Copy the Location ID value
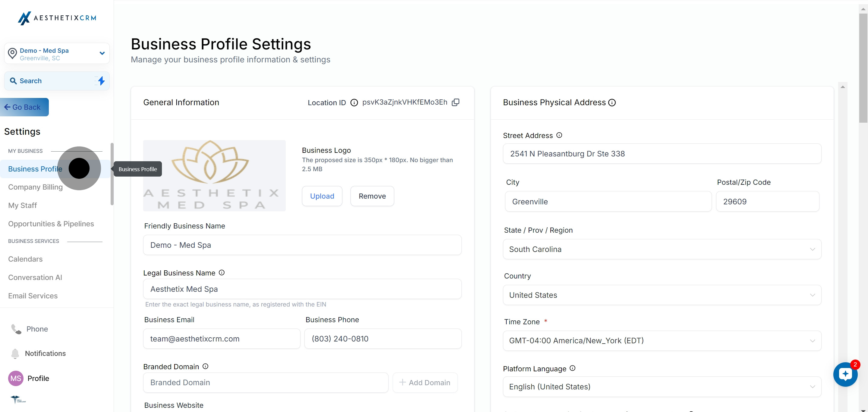This screenshot has width=868, height=412. [x=456, y=102]
